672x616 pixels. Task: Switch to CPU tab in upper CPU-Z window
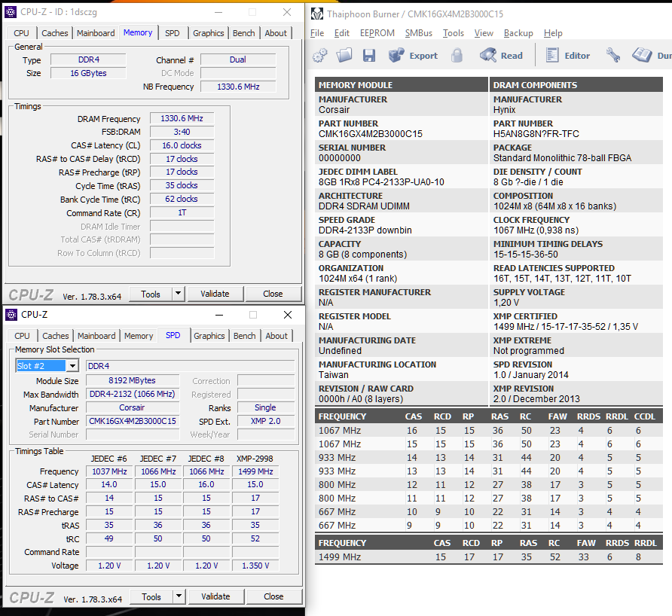pyautogui.click(x=21, y=33)
